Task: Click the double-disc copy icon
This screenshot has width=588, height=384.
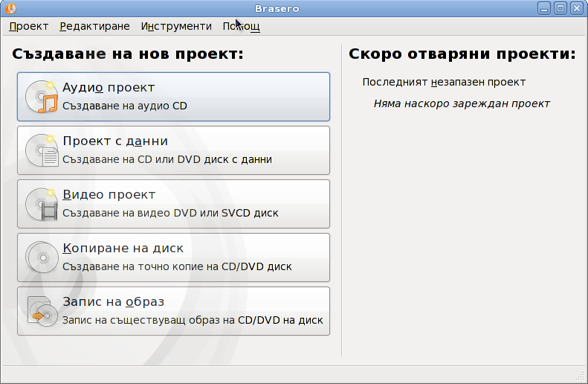Action: point(41,257)
